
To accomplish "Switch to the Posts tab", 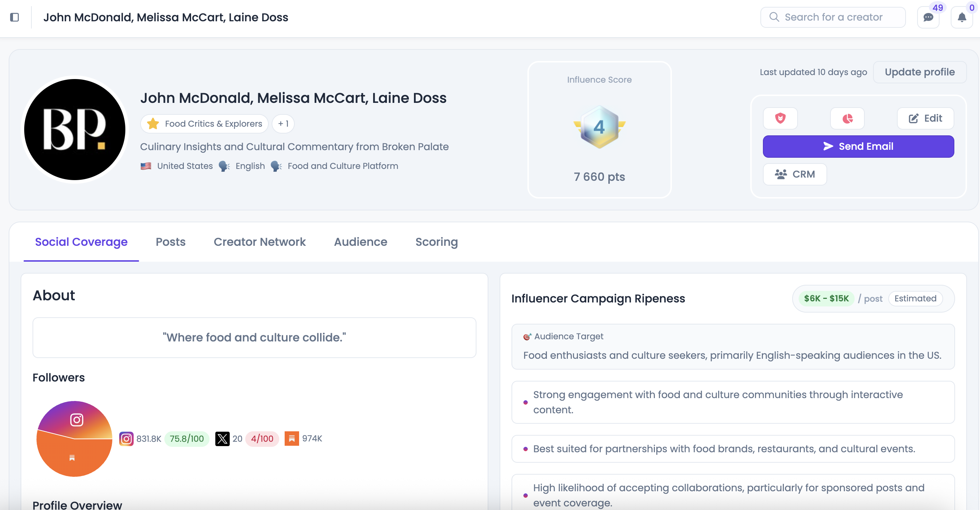I will (x=170, y=242).
